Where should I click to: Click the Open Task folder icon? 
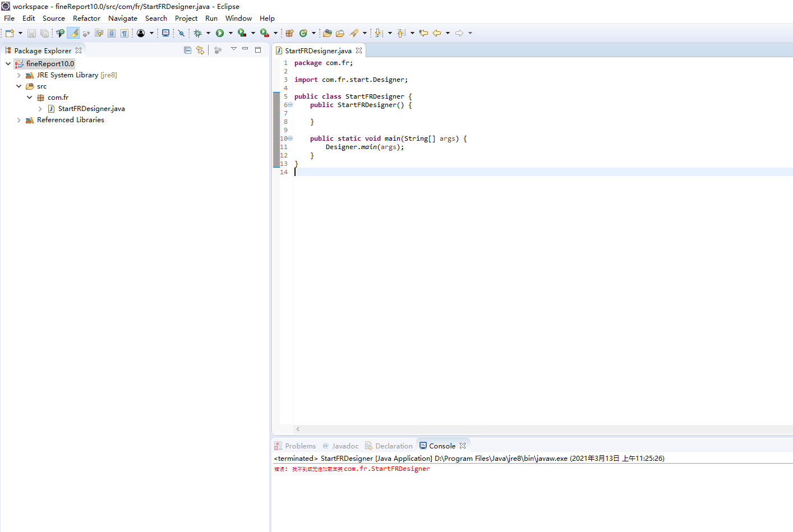tap(340, 33)
